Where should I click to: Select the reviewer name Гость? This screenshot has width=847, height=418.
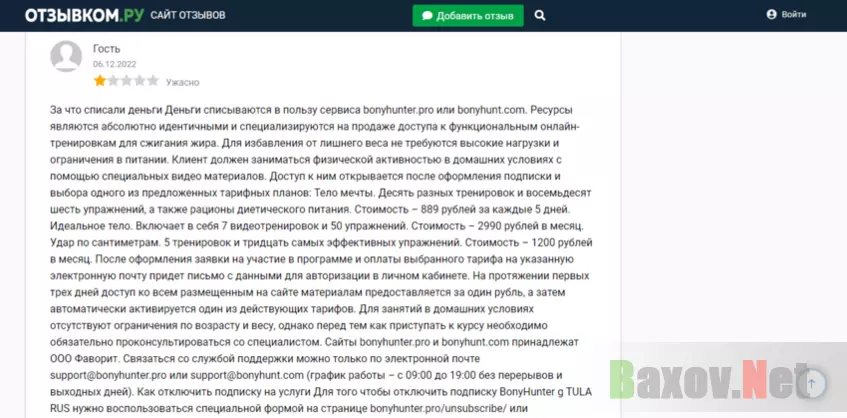click(106, 49)
